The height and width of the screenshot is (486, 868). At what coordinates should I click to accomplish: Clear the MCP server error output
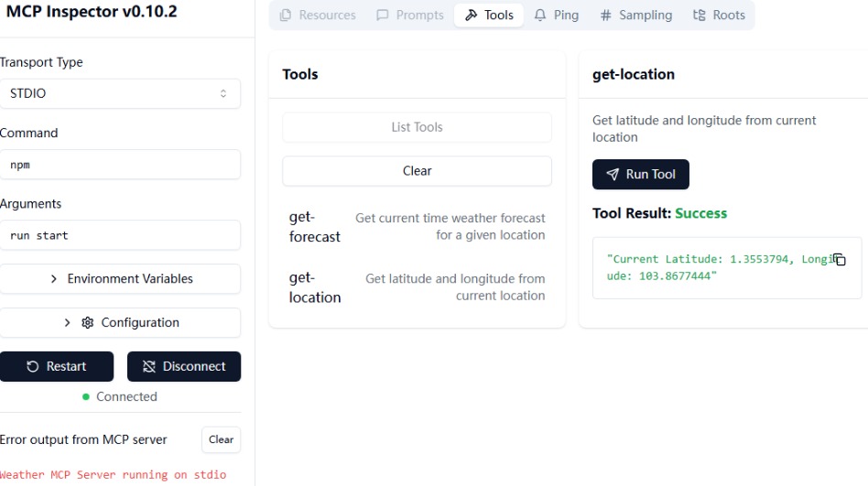coord(221,440)
